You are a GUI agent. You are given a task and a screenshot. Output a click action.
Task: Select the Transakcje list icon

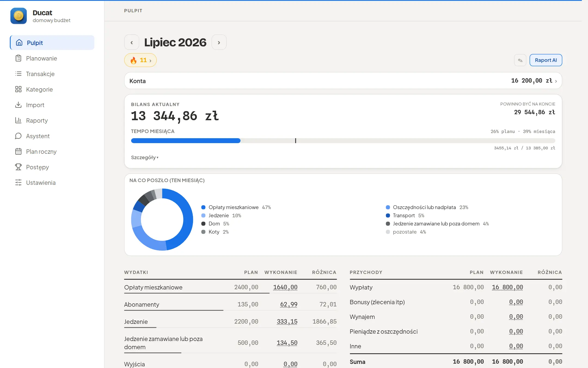[x=18, y=74]
